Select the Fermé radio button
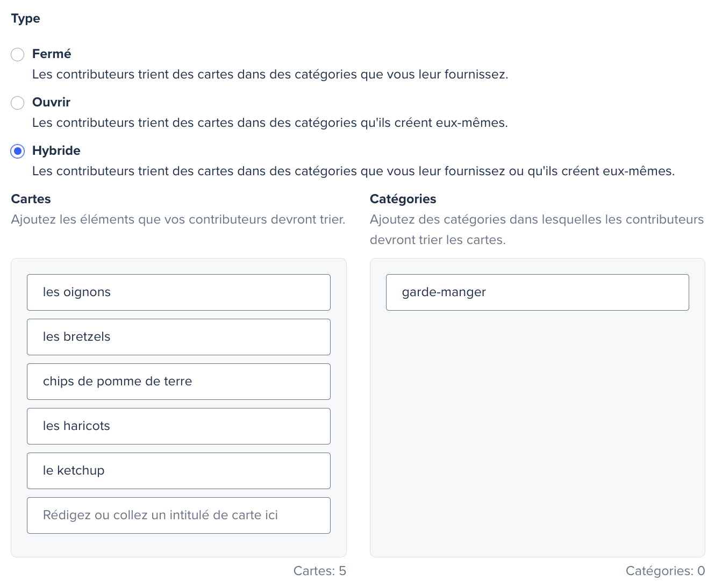The height and width of the screenshot is (588, 715). tap(18, 54)
